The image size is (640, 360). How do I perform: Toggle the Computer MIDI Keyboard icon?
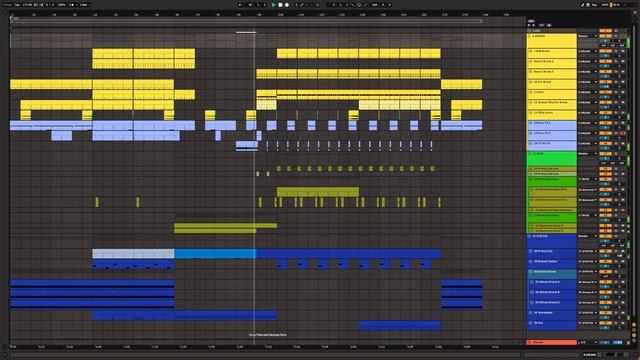tap(588, 5)
